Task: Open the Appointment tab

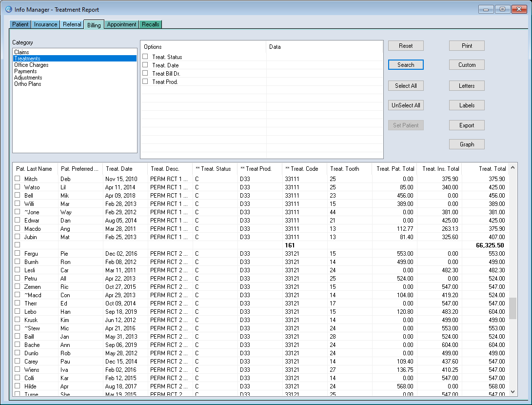Action: (122, 24)
